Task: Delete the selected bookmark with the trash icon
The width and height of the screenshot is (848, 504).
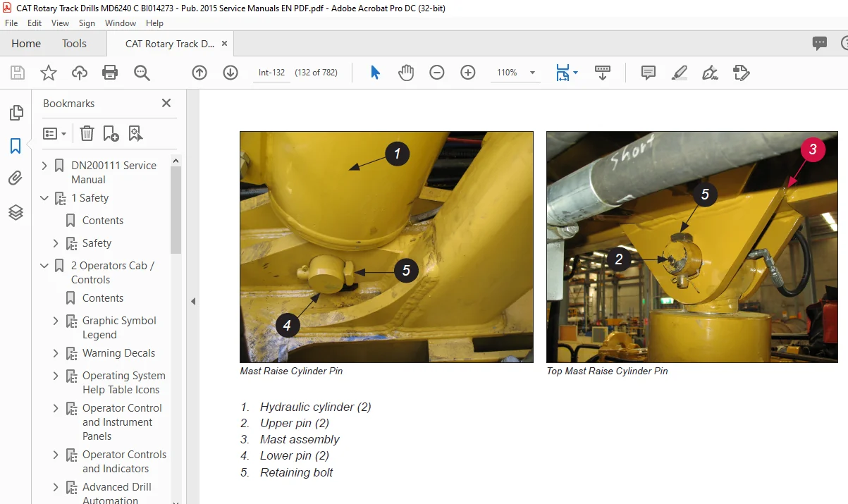Action: (87, 133)
